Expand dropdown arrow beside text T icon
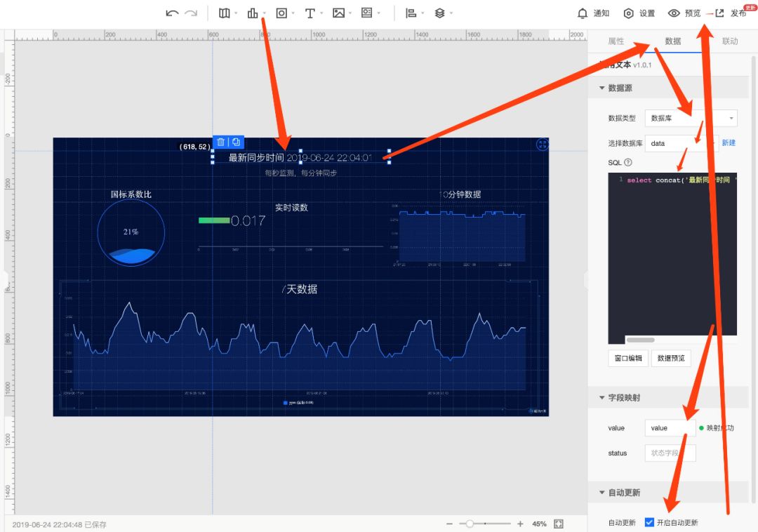The height and width of the screenshot is (532, 758). pos(321,13)
